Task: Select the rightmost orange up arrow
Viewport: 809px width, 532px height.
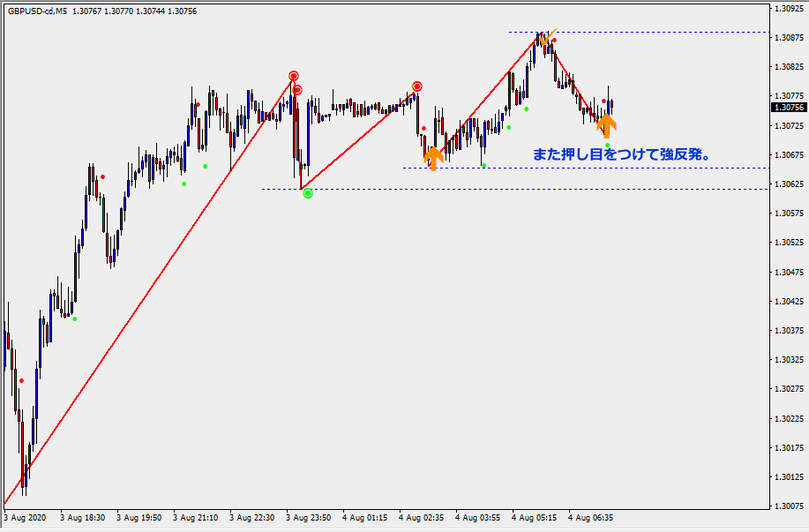Action: point(606,124)
